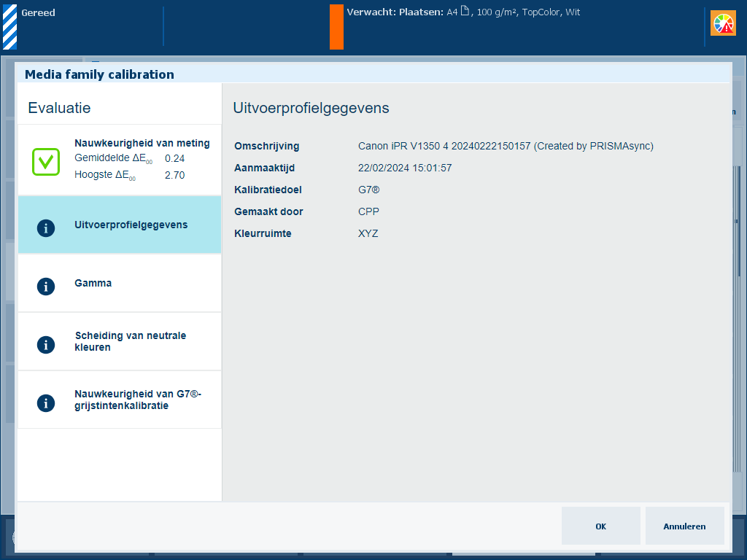
Task: Click the Annuleren button
Action: [x=684, y=526]
